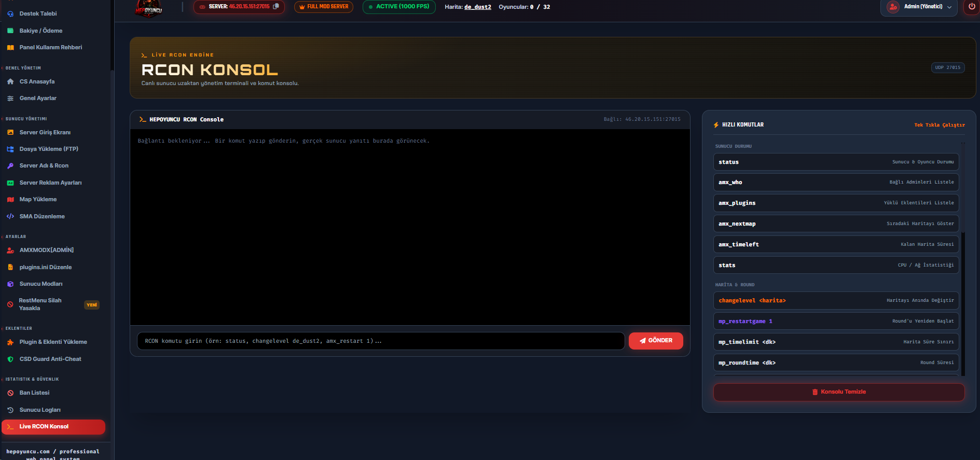Viewport: 980px width, 460px height.
Task: Click the Panel Kullanım Rehberi book icon
Action: pos(10,48)
